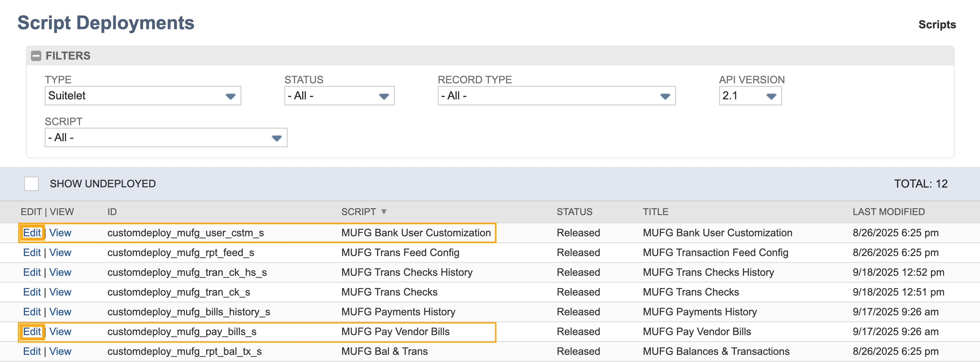Screen dimensions: 980x362
Task: Edit the MUFG Trans Feed Config deployment
Action: point(32,253)
